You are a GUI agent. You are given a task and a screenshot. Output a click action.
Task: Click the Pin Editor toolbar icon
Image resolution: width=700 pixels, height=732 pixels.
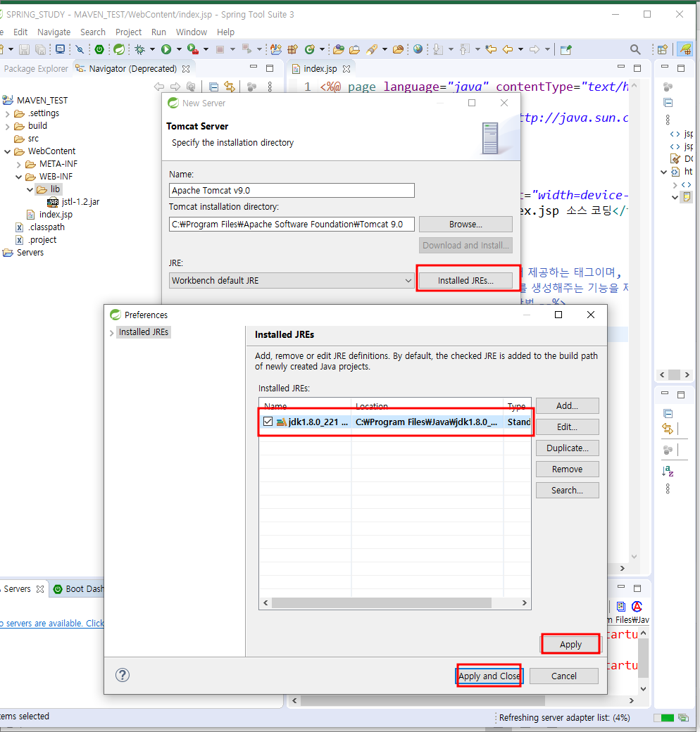click(x=566, y=49)
